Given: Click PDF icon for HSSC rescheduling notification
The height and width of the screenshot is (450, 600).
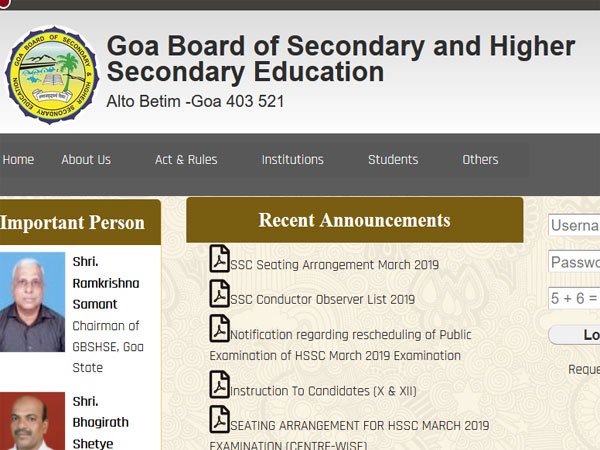Looking at the screenshot, I should point(219,328).
